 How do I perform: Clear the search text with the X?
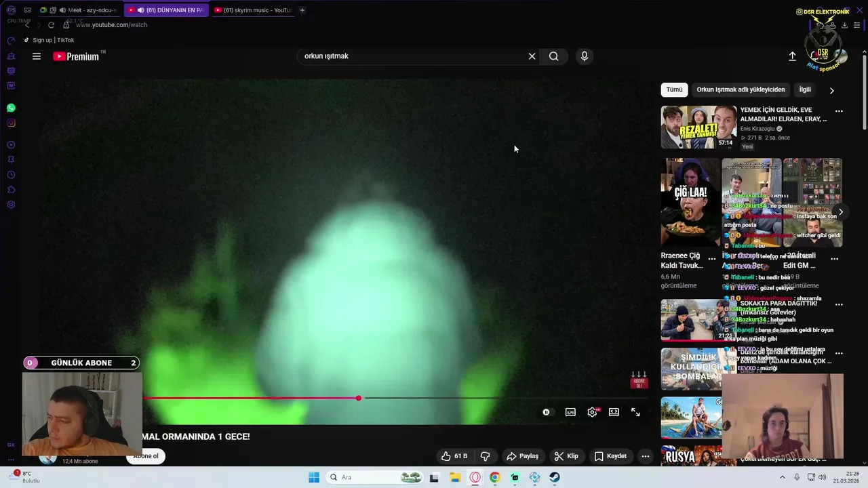tap(532, 56)
